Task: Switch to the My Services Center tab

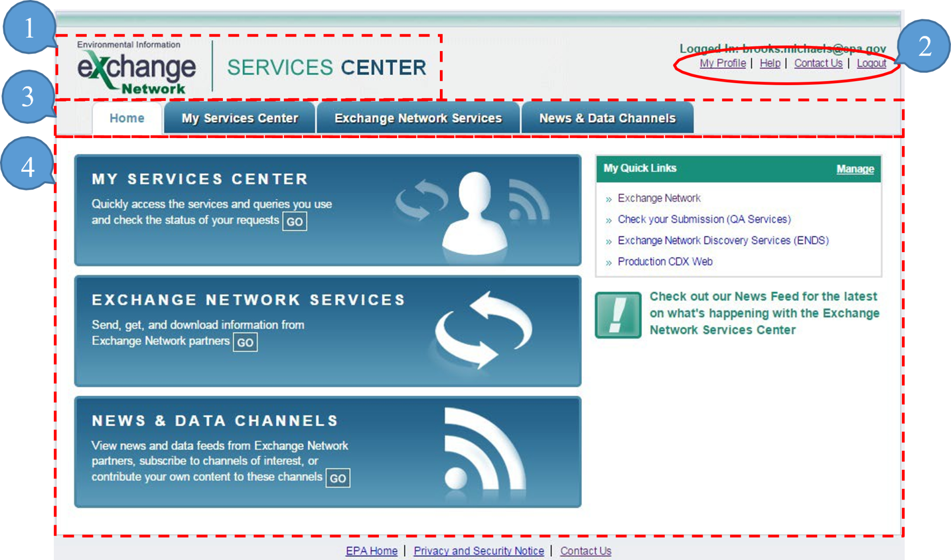Action: (239, 118)
